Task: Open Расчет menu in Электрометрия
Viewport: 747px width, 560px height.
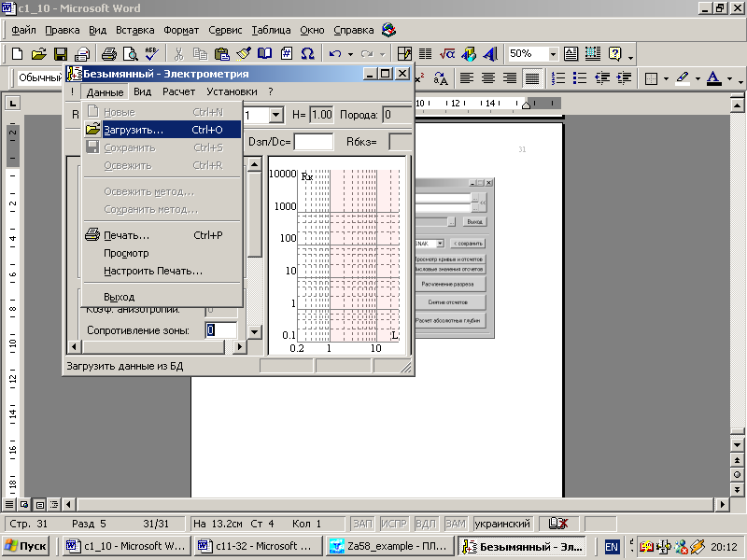Action: [x=178, y=91]
